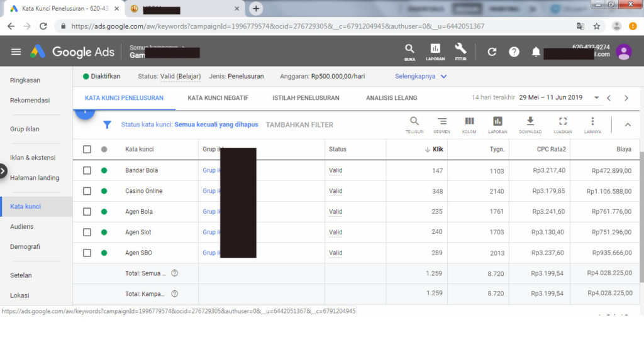Open Setelan in sidebar
The width and height of the screenshot is (644, 362).
(x=21, y=275)
